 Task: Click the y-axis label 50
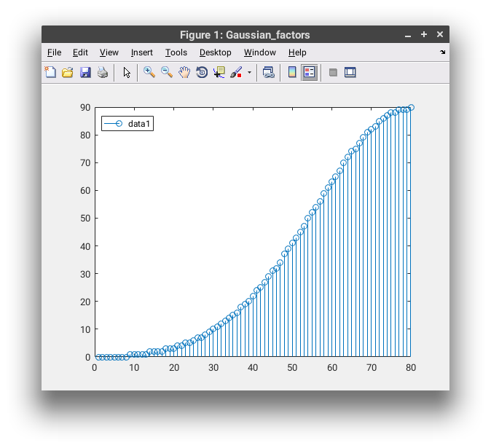85,219
